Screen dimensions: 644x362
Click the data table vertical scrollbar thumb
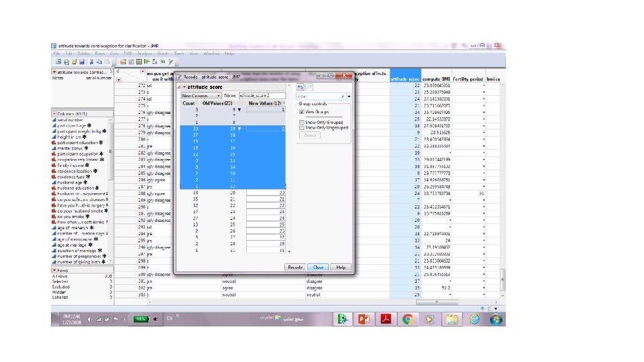pos(502,280)
